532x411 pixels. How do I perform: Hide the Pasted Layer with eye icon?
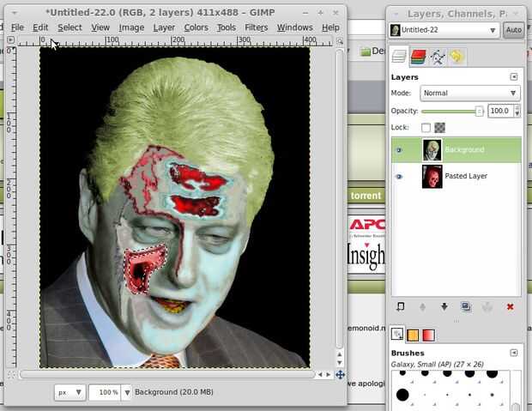pos(399,177)
